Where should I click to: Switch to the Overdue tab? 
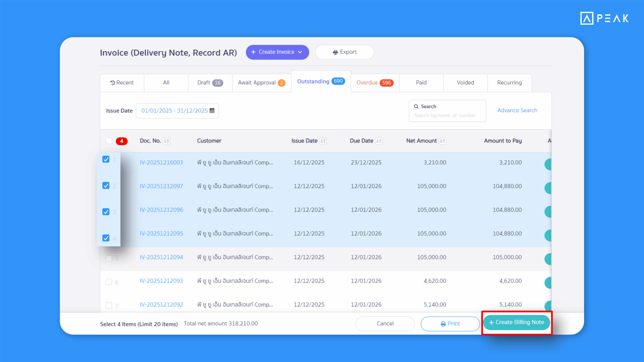(375, 83)
